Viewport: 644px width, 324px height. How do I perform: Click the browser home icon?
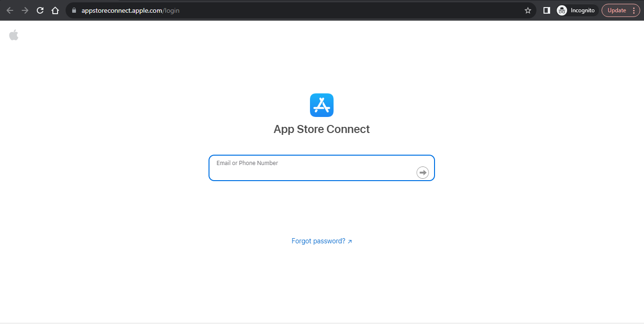point(55,10)
